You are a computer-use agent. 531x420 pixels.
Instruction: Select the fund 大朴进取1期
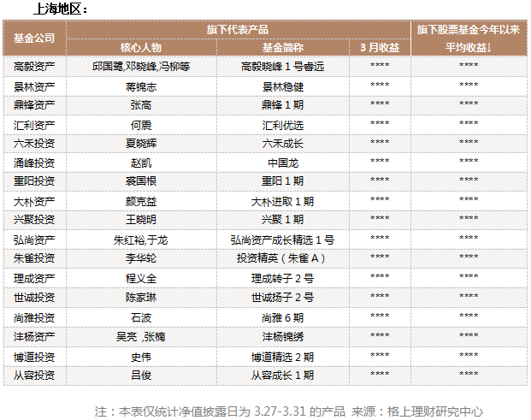pyautogui.click(x=283, y=202)
